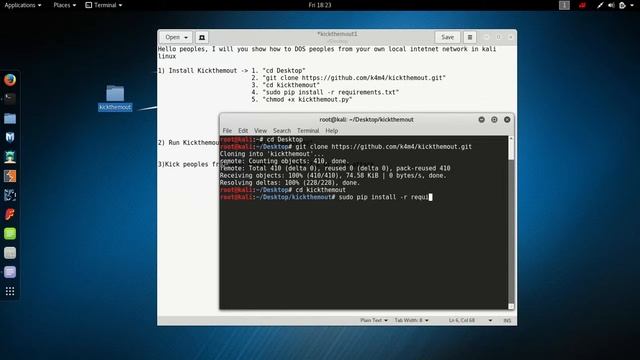The height and width of the screenshot is (360, 640).
Task: Launch the purple dock icon
Action: point(10,272)
